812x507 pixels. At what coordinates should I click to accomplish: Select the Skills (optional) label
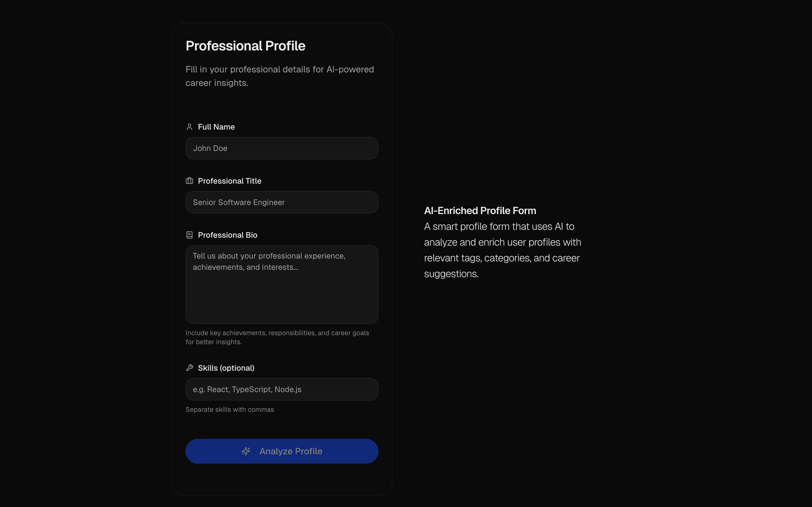pyautogui.click(x=226, y=368)
